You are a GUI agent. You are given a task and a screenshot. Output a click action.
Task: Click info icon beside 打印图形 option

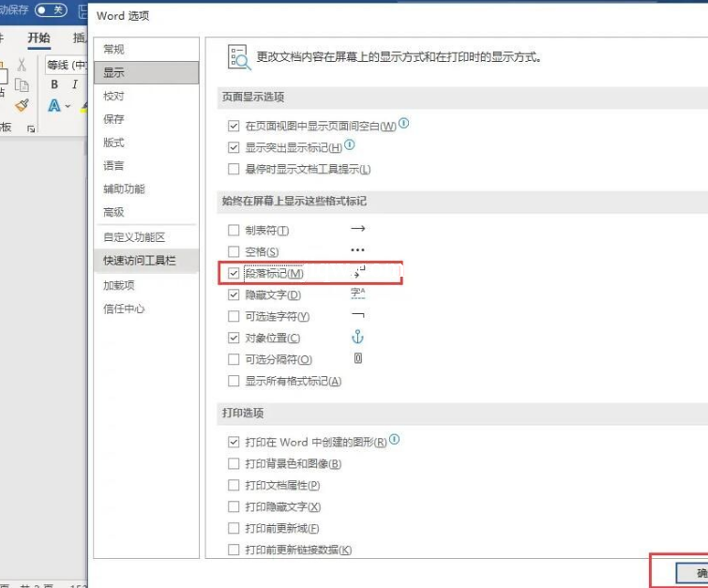pos(394,440)
